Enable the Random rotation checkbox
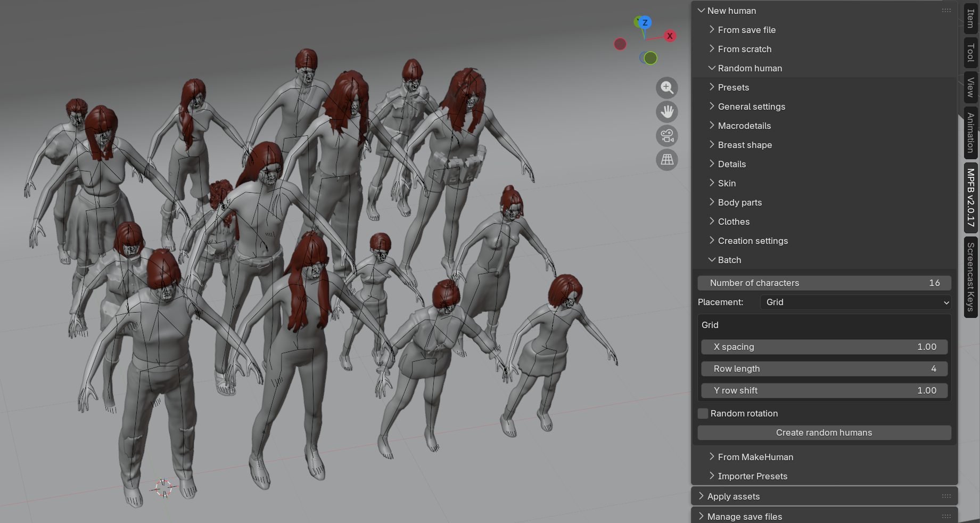 pyautogui.click(x=703, y=413)
